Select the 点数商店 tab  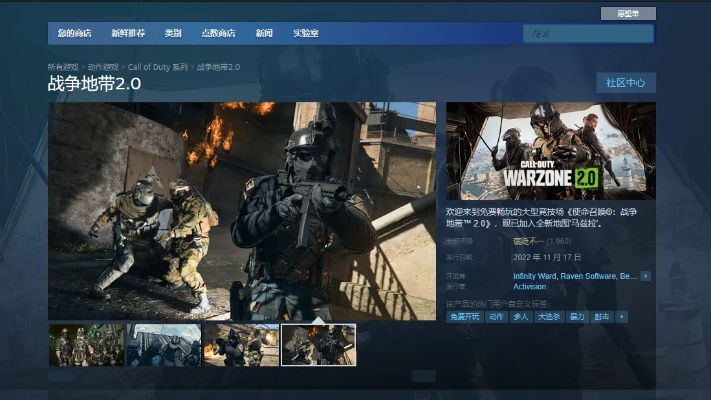tap(218, 33)
